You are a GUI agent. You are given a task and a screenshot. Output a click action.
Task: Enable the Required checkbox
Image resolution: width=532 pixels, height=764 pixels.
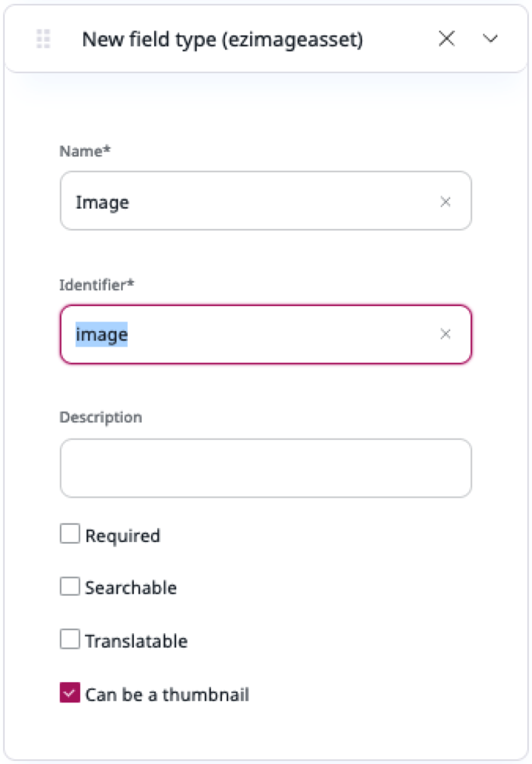point(70,534)
